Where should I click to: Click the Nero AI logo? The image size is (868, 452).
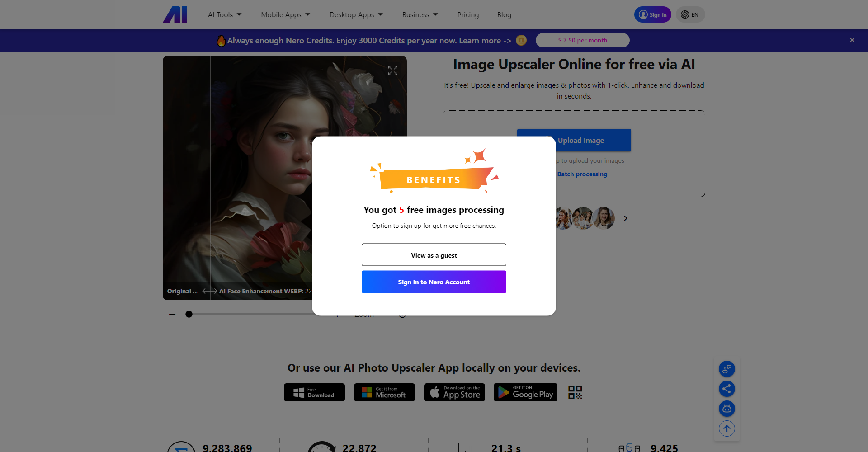175,14
